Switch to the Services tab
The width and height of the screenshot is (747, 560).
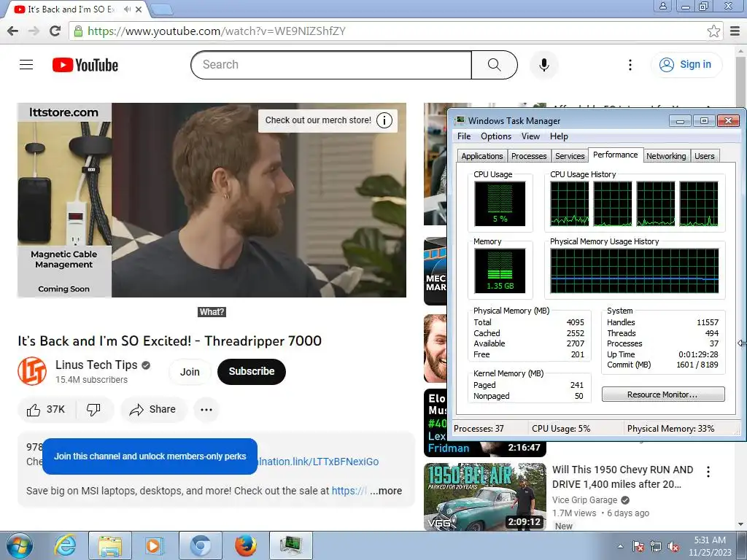click(570, 156)
